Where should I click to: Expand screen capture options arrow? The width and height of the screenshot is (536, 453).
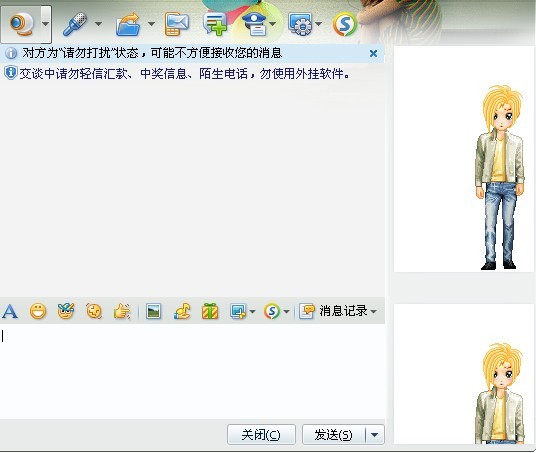tap(253, 311)
